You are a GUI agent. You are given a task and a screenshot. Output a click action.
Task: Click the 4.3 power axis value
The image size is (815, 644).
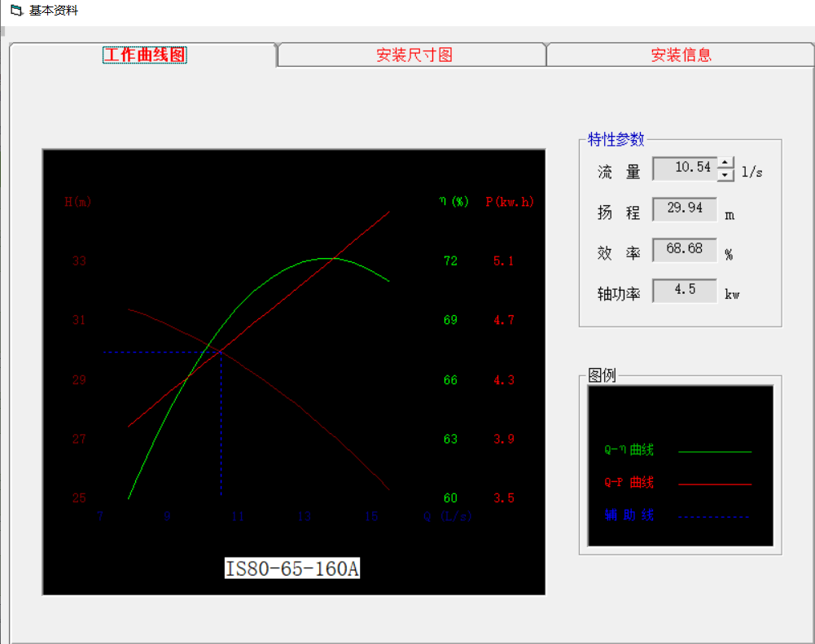pos(504,380)
